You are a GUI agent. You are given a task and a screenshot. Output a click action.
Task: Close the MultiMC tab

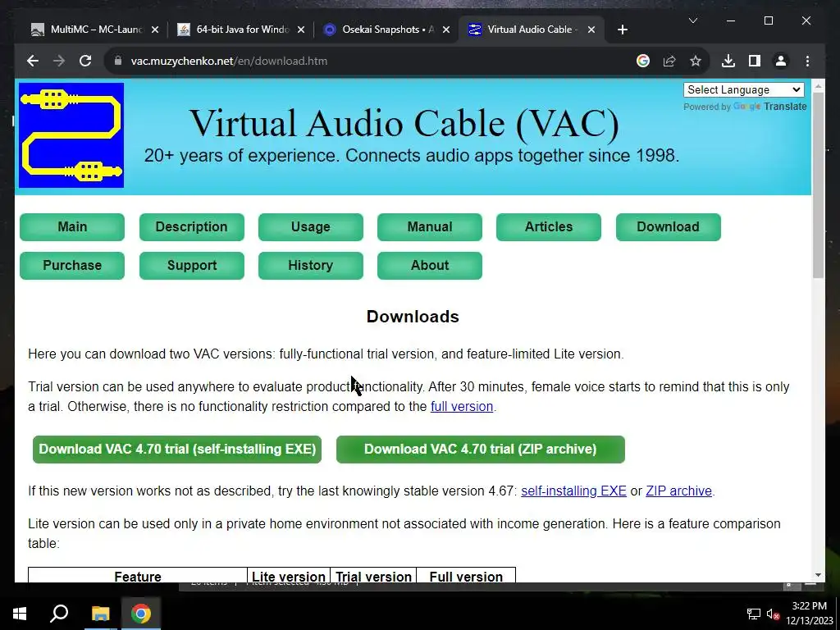click(155, 30)
